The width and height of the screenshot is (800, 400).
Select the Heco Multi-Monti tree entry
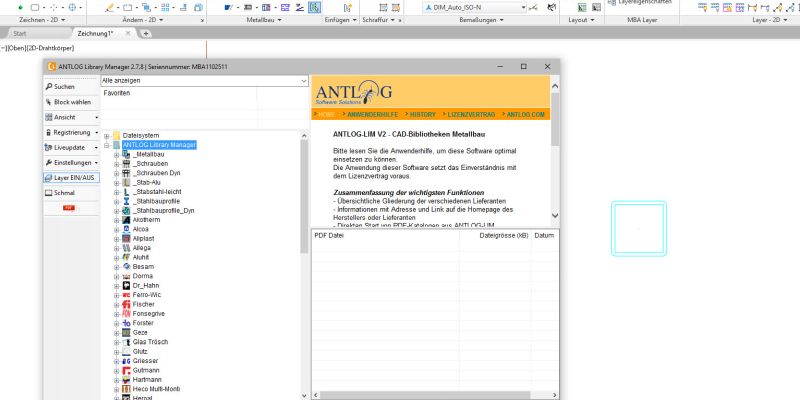point(156,389)
